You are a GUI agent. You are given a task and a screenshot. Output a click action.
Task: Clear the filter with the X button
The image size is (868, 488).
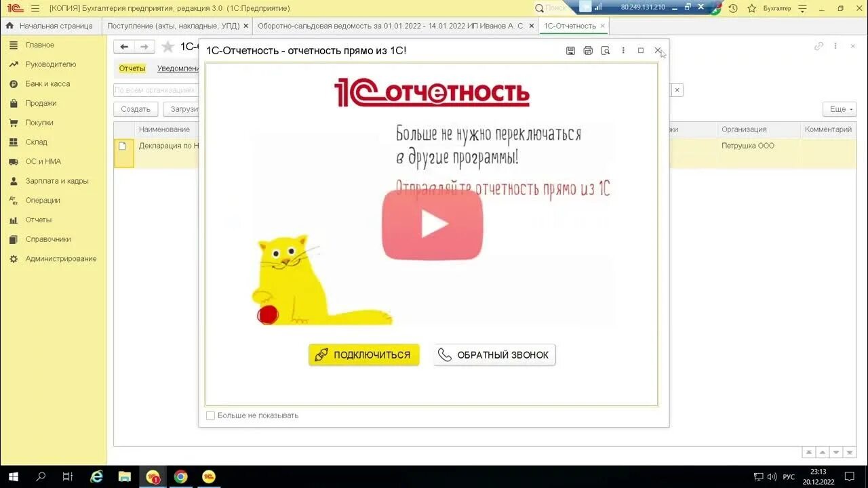click(x=677, y=90)
